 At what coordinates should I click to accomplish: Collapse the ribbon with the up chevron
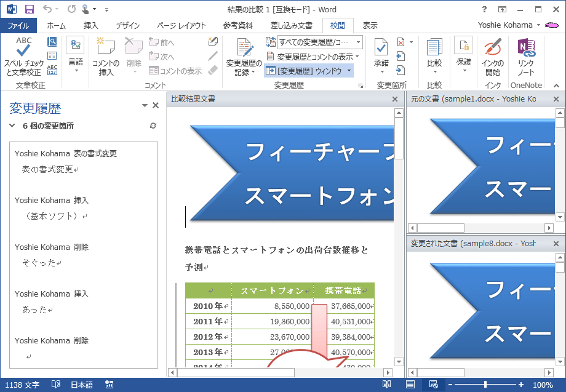[556, 86]
